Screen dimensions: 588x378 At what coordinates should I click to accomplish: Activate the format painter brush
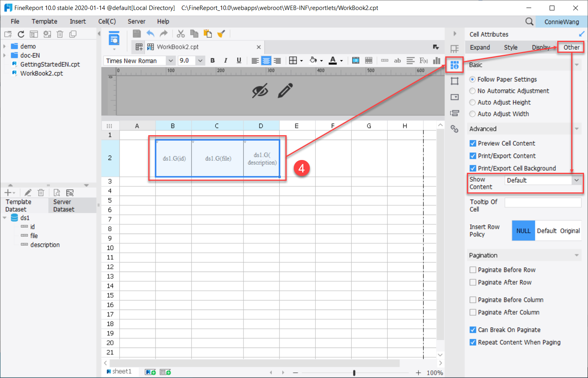click(x=221, y=34)
